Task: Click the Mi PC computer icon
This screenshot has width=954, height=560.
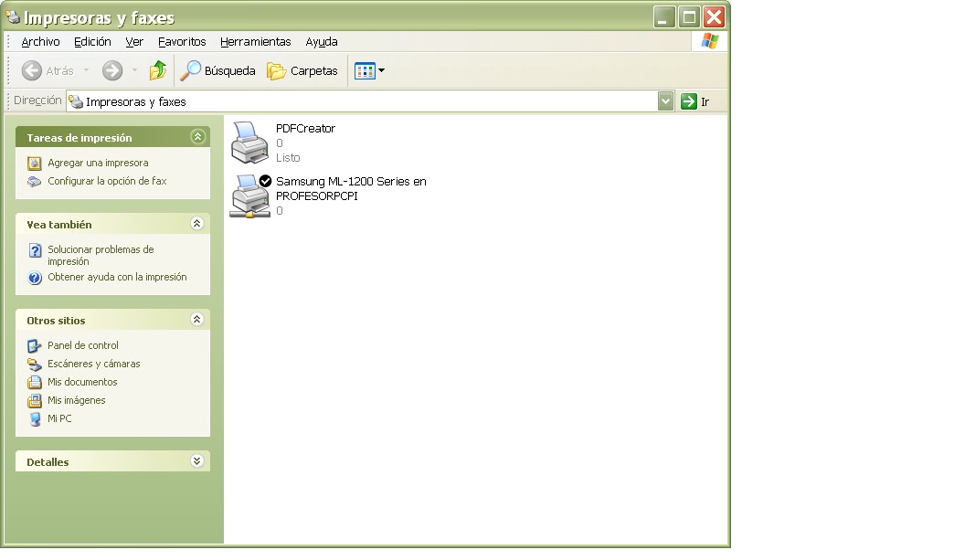Action: [36, 419]
